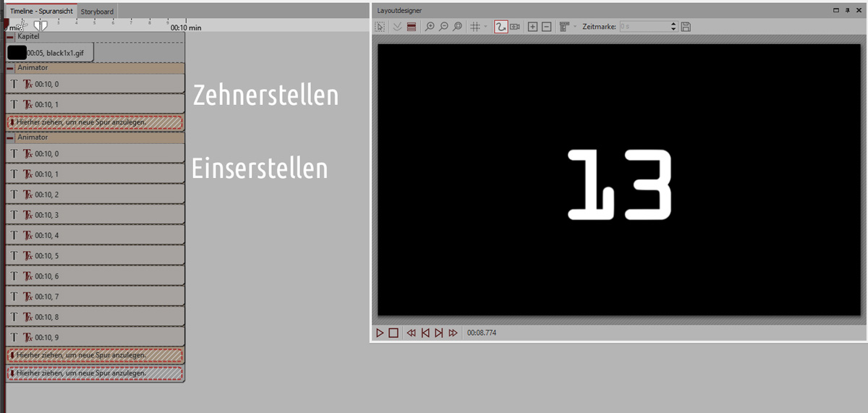Open the alignment tool icon
The image size is (868, 413).
(x=564, y=27)
